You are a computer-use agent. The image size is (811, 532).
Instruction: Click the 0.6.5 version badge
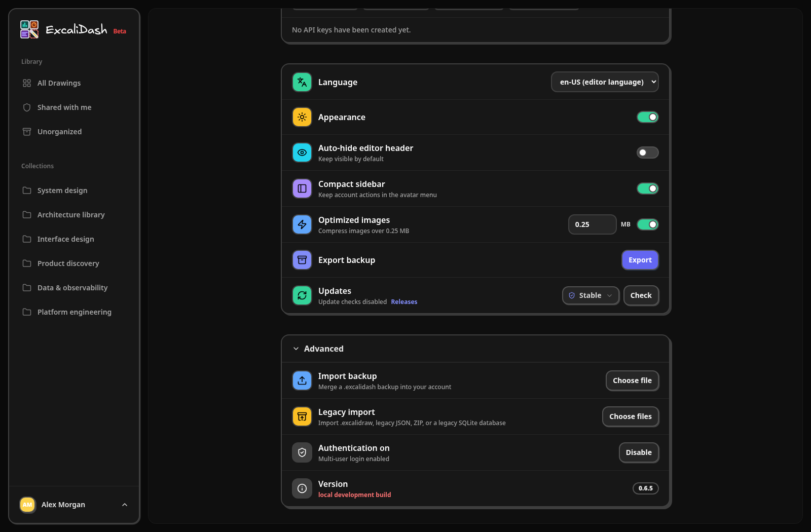[646, 488]
